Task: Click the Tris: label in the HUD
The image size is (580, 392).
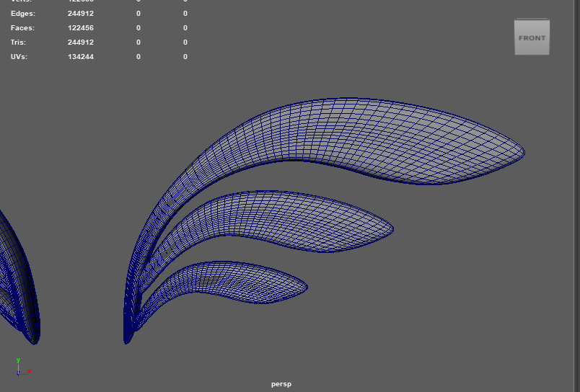Action: point(18,43)
